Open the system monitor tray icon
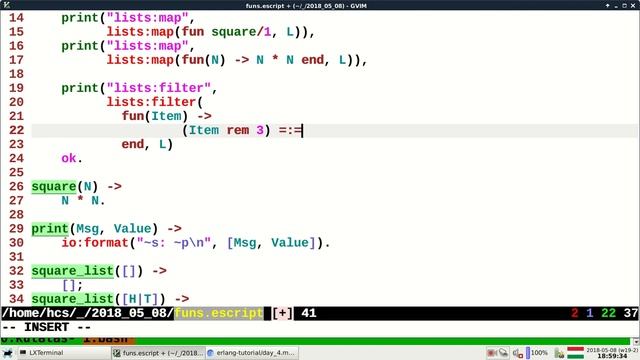Image resolution: width=640 pixels, height=360 pixels. coord(559,353)
